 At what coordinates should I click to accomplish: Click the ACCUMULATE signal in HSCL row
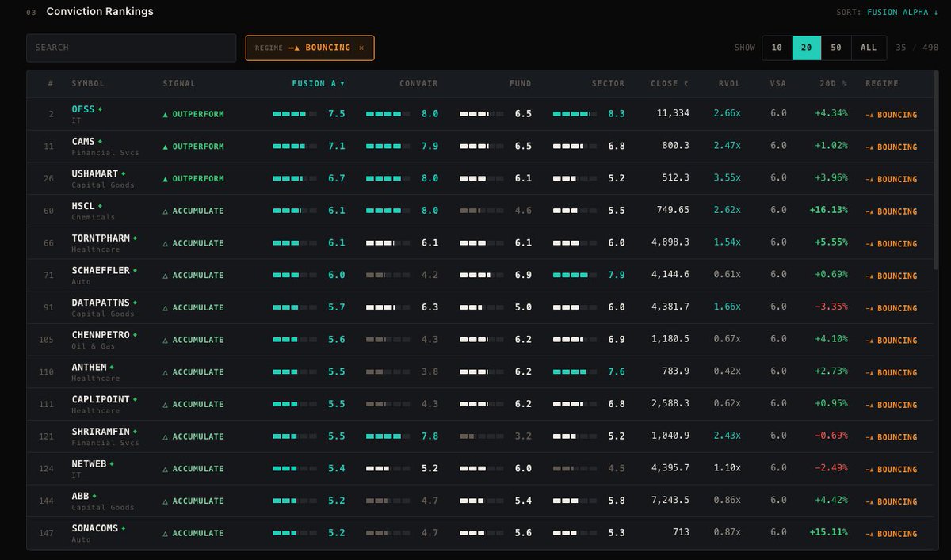click(x=193, y=211)
